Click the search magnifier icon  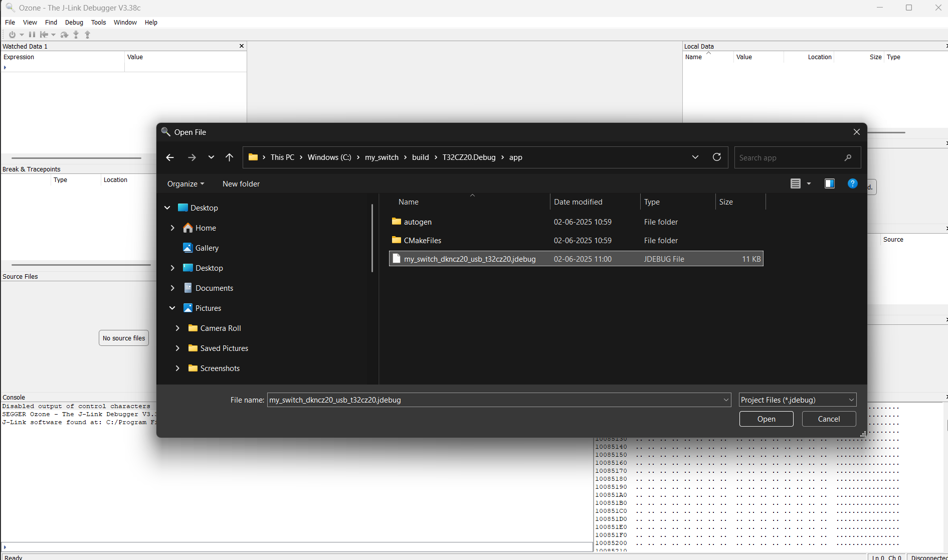coord(848,157)
